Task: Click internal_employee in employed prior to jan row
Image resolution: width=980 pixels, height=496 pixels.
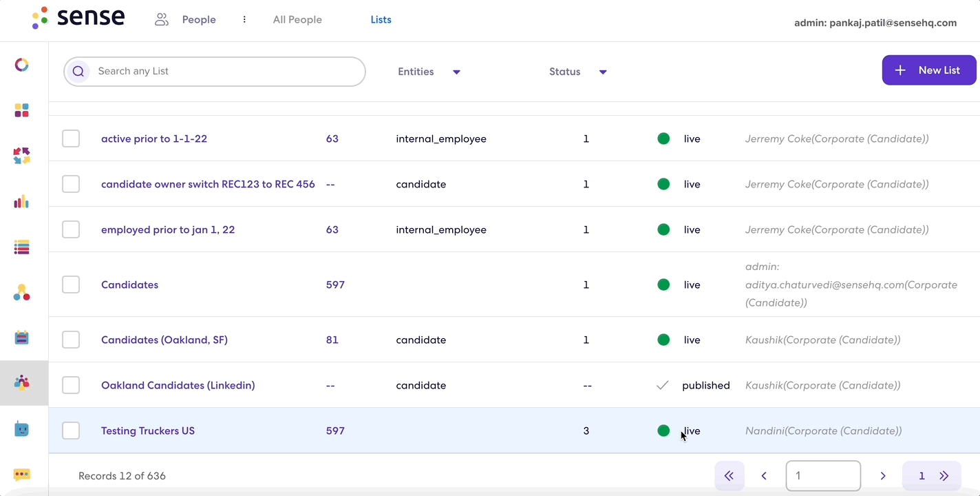Action: click(x=441, y=229)
